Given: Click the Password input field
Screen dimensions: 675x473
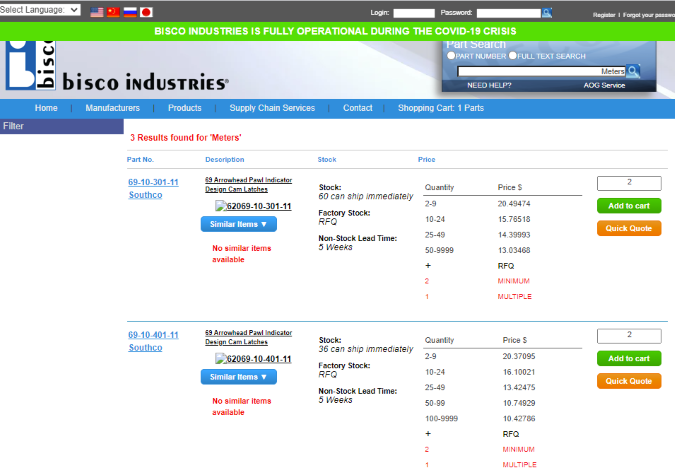Looking at the screenshot, I should pyautogui.click(x=508, y=13).
